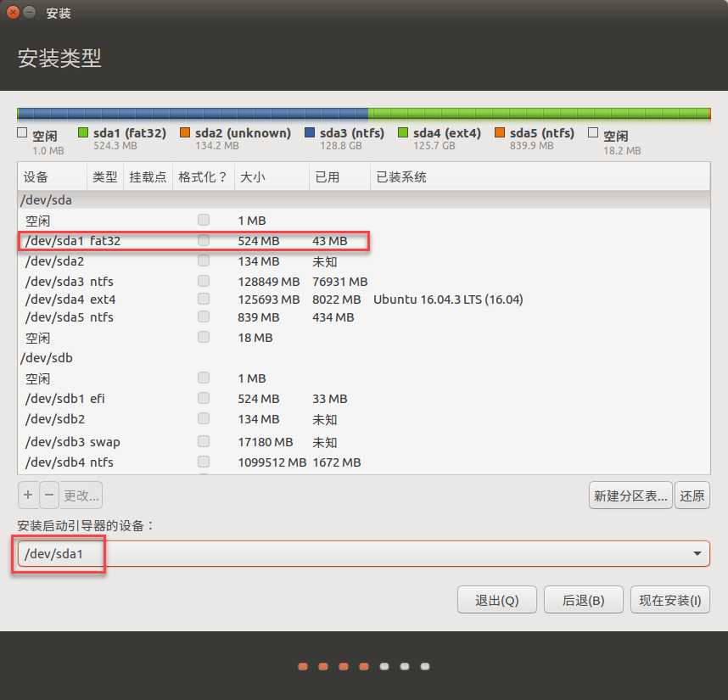The image size is (728, 700).
Task: Click the 现在安装(I) install button
Action: pyautogui.click(x=669, y=599)
